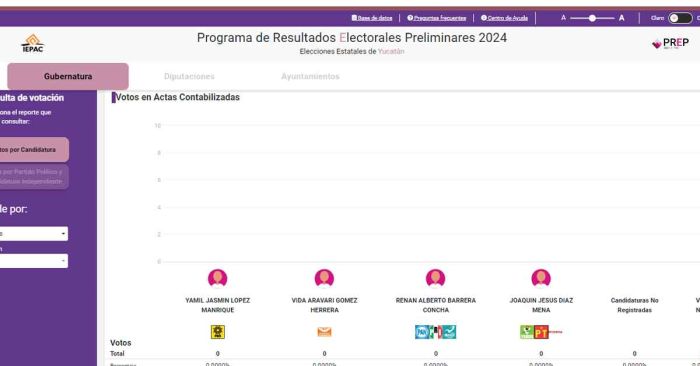This screenshot has width=700, height=366.
Task: Click Renan Alberto Barrera Concha's avatar icon
Action: coord(435,279)
